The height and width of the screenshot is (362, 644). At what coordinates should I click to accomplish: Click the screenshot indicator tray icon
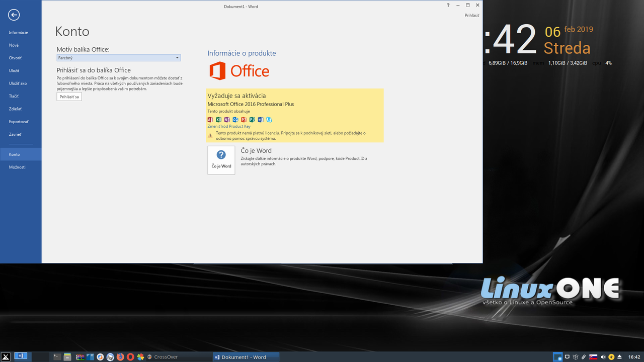557,357
